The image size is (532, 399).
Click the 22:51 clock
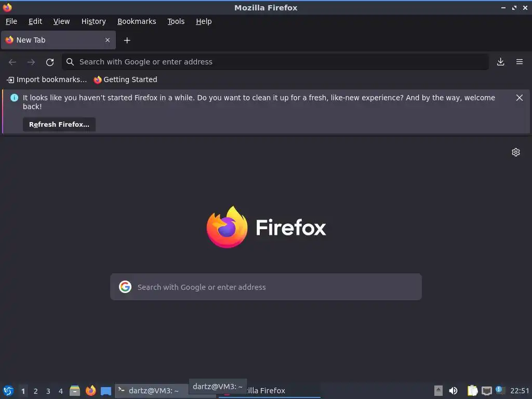(x=520, y=391)
